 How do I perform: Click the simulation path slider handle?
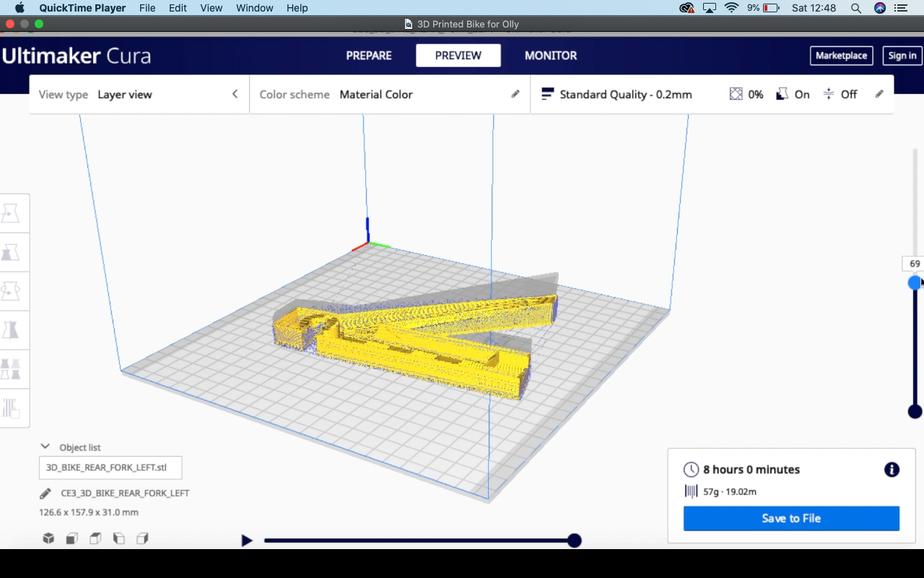[575, 540]
